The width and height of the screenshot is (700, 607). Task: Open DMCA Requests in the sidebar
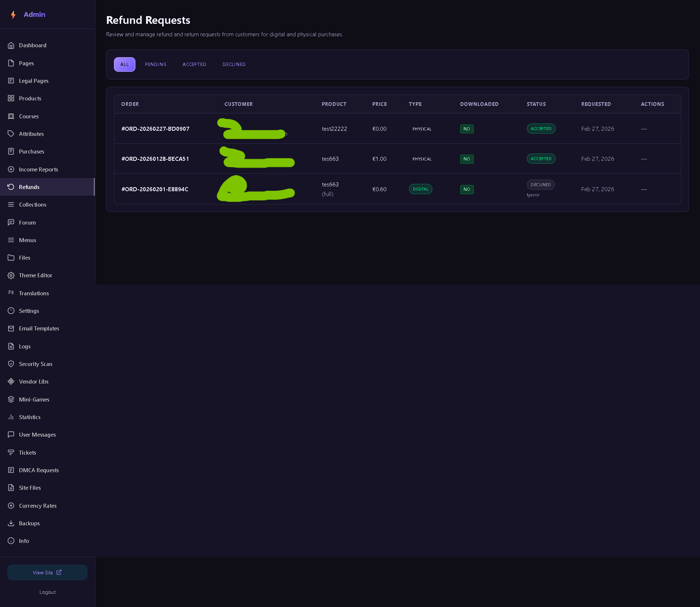pyautogui.click(x=47, y=470)
